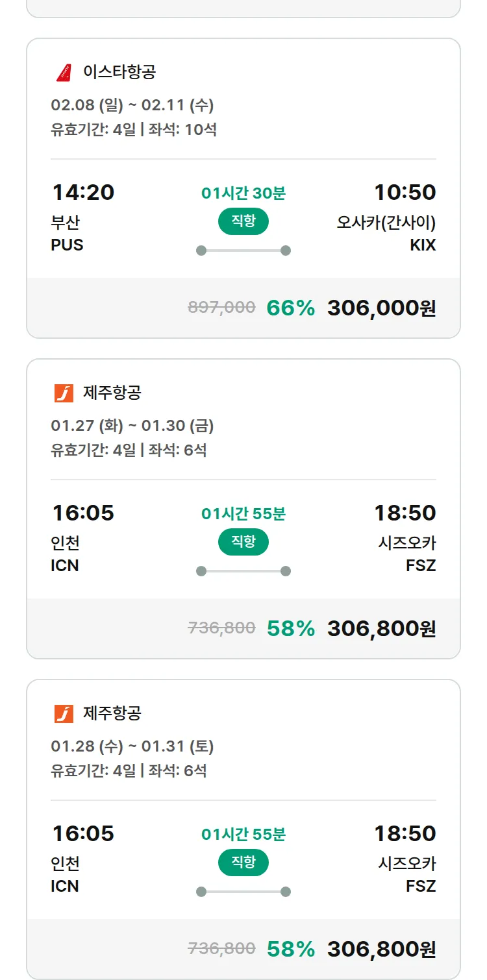Image resolution: width=487 pixels, height=980 pixels.
Task: Select the 306,800원 price on the 01.27 flight
Action: [381, 628]
